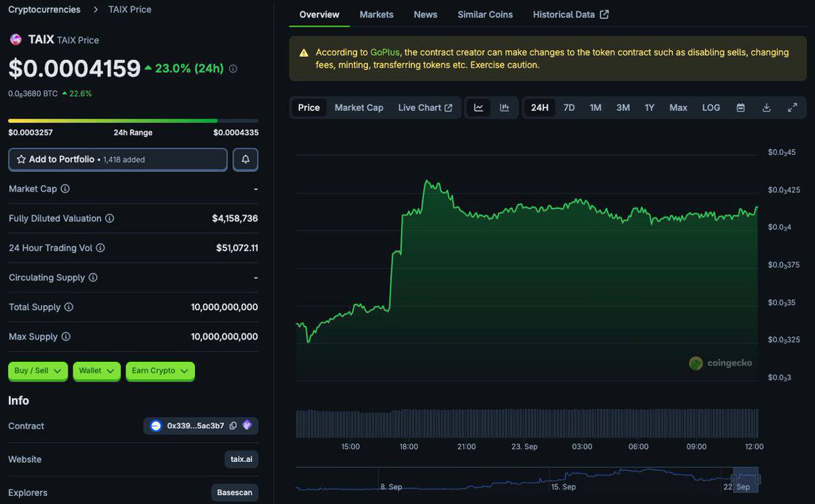Switch the chart to Market Cap

pos(359,108)
